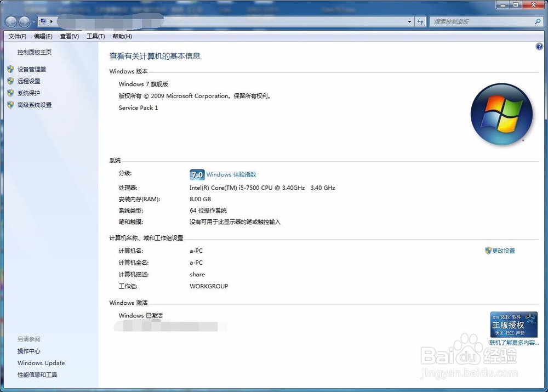
Task: Open the 帮助(H) menu
Action: pos(122,36)
